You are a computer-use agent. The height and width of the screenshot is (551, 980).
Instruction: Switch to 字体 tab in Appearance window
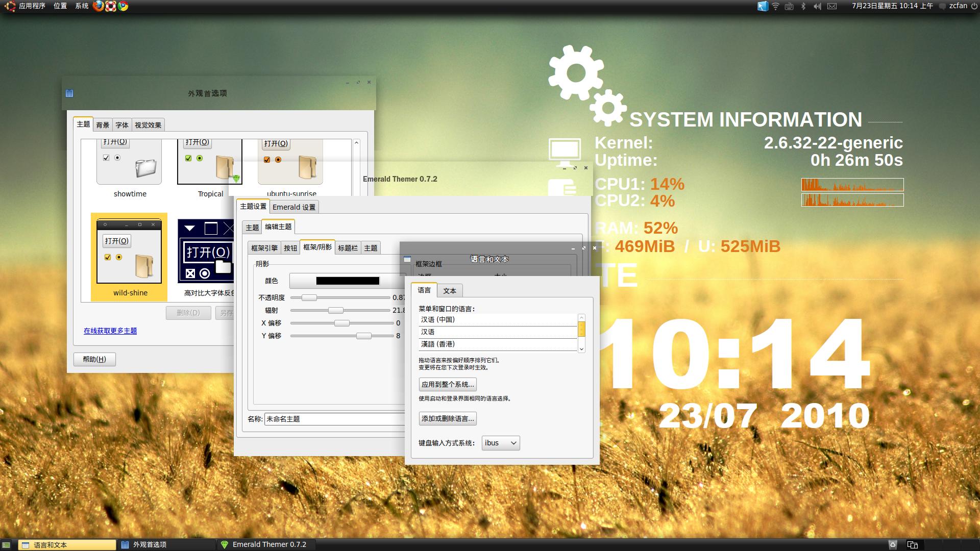tap(122, 125)
